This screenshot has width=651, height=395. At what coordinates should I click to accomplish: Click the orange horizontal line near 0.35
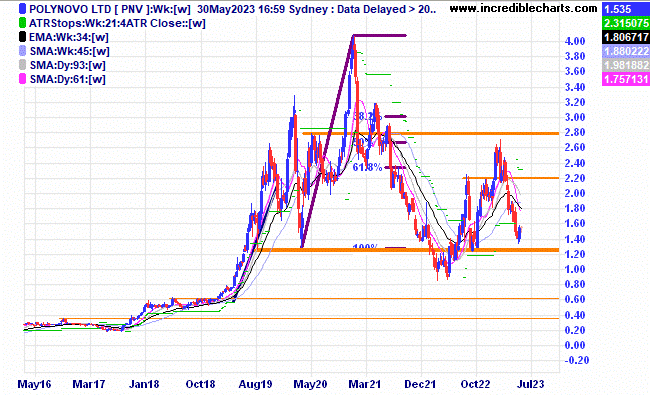[310, 319]
